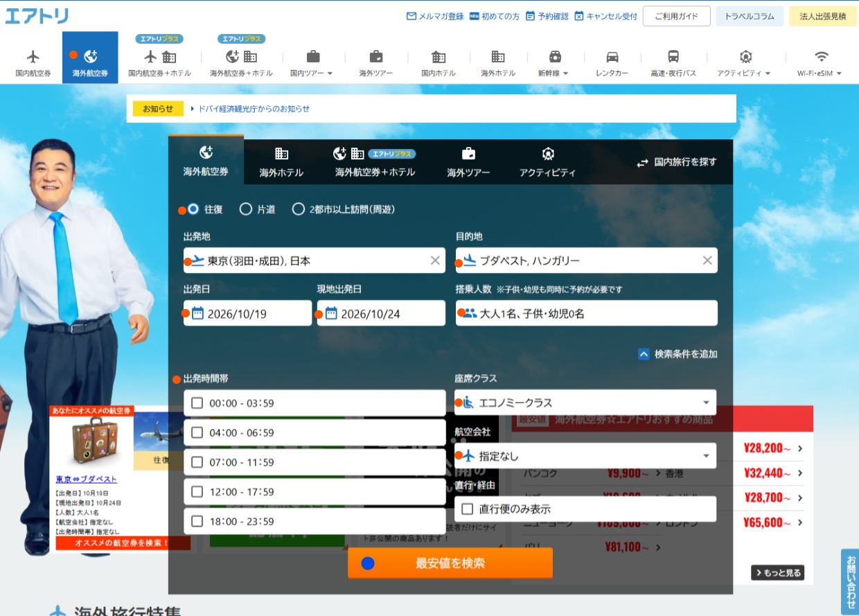Screen dimensions: 859x616
Task: Switch to 海外航空券 search tab
Action: tap(206, 160)
